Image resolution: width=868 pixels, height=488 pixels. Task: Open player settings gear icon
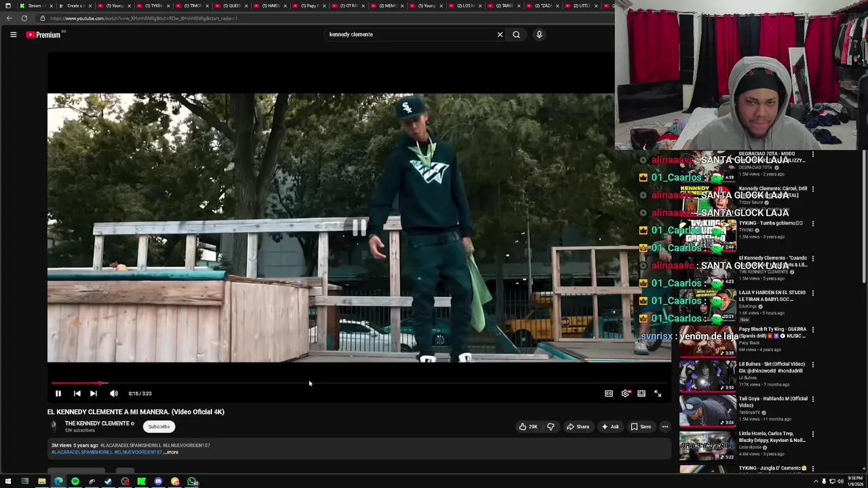[625, 393]
